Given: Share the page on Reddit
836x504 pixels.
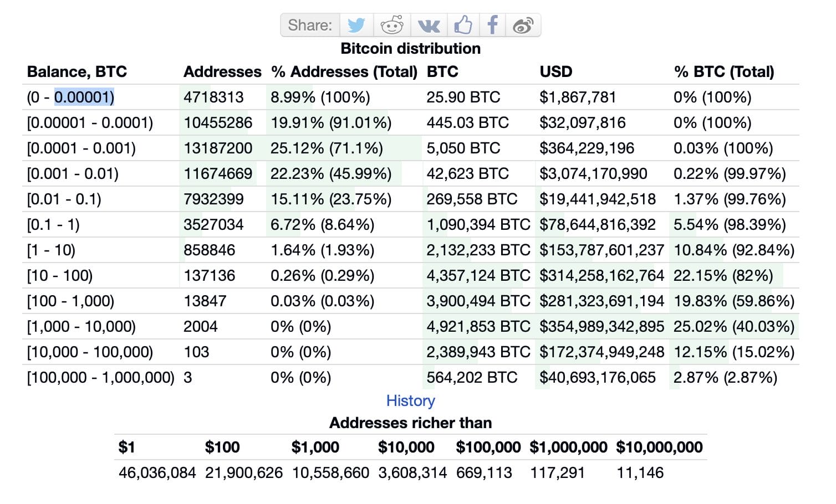Looking at the screenshot, I should click(x=392, y=25).
